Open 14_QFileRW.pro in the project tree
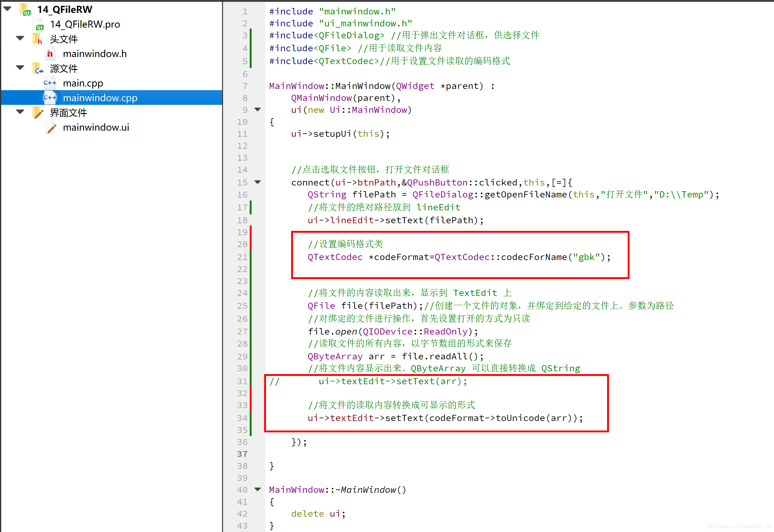The image size is (774, 532). click(85, 24)
